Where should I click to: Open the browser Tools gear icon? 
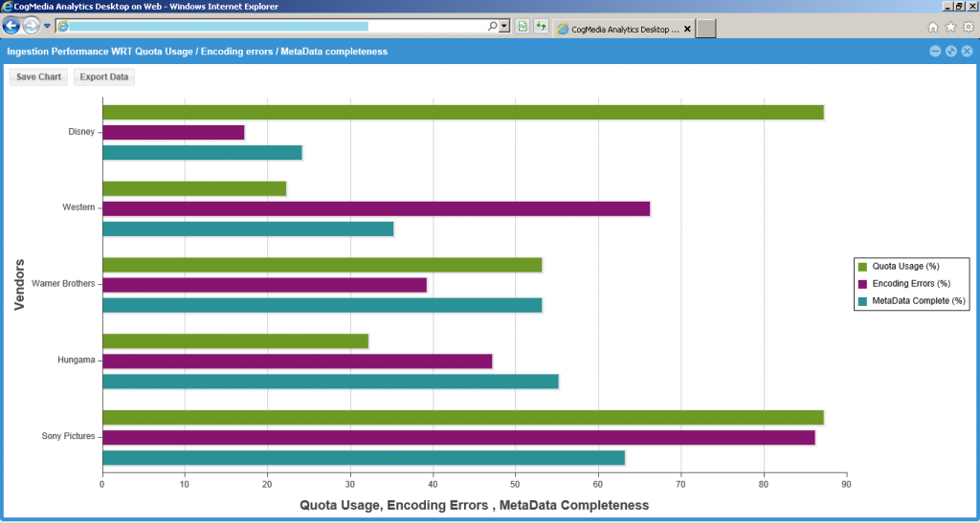968,27
